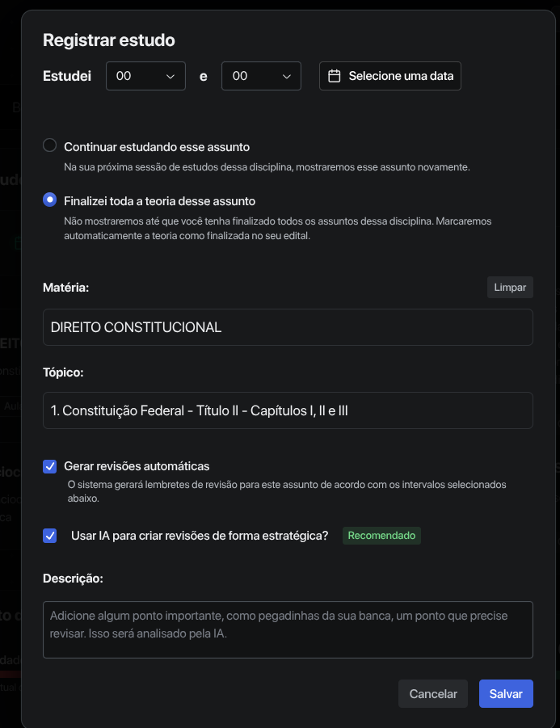Open the minutes dropdown after the 'e' label
This screenshot has width=560, height=728.
point(261,76)
